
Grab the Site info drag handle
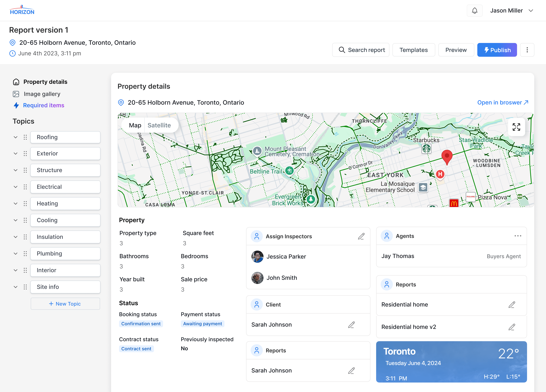[x=25, y=287]
